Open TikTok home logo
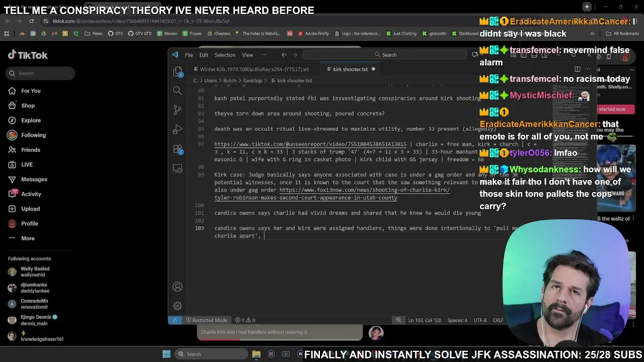The image size is (644, 362). tap(28, 55)
